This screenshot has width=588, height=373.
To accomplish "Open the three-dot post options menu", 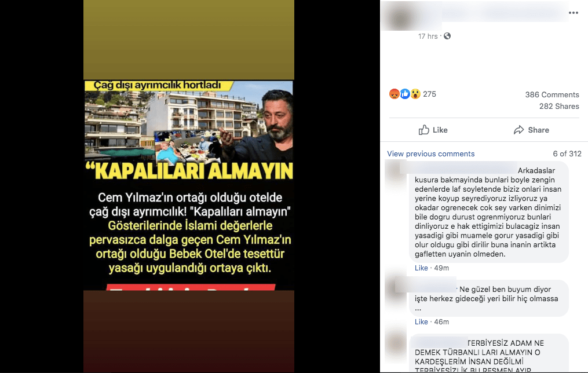I will pos(574,13).
